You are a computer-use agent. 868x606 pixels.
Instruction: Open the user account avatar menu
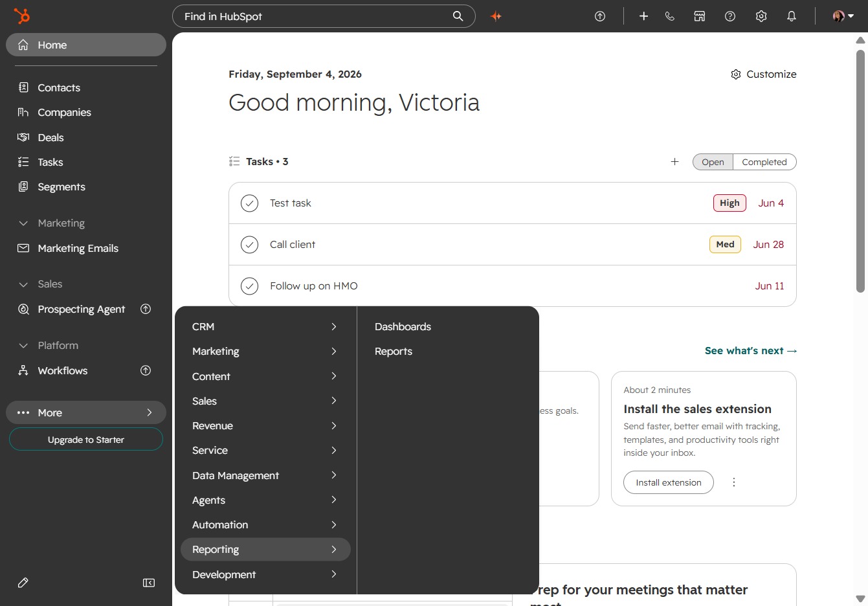click(x=843, y=16)
